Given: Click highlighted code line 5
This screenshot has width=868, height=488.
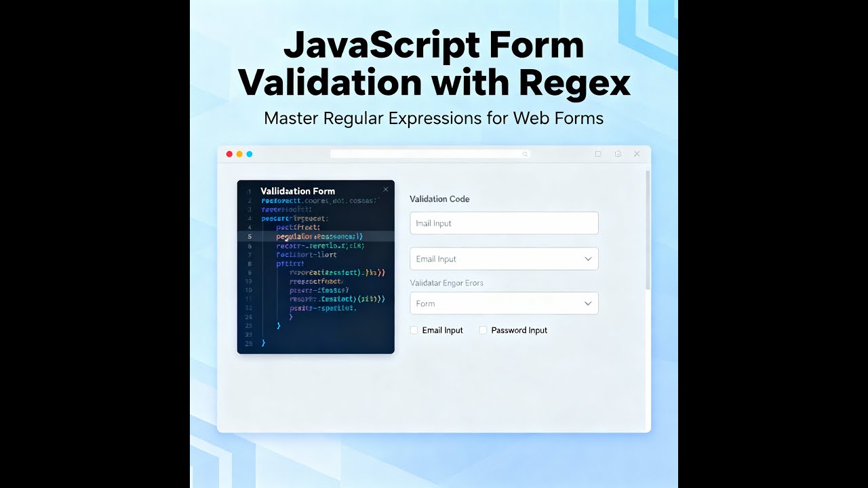Looking at the screenshot, I should pos(315,237).
